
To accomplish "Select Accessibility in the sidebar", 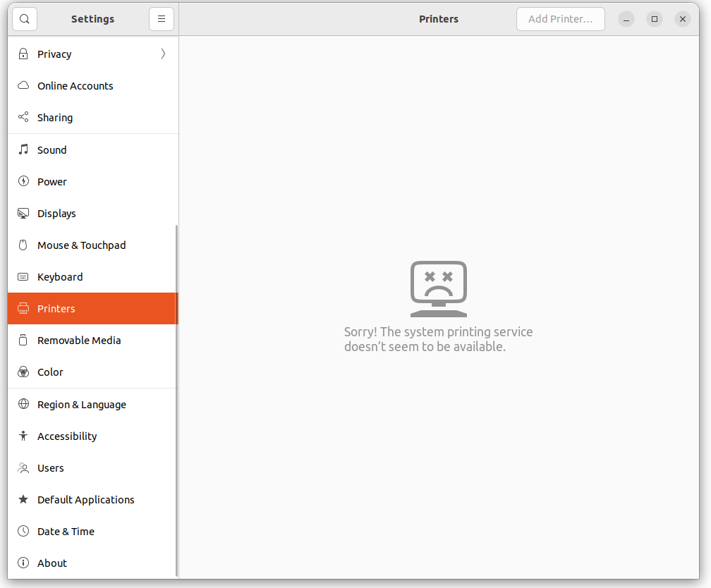I will [x=93, y=436].
